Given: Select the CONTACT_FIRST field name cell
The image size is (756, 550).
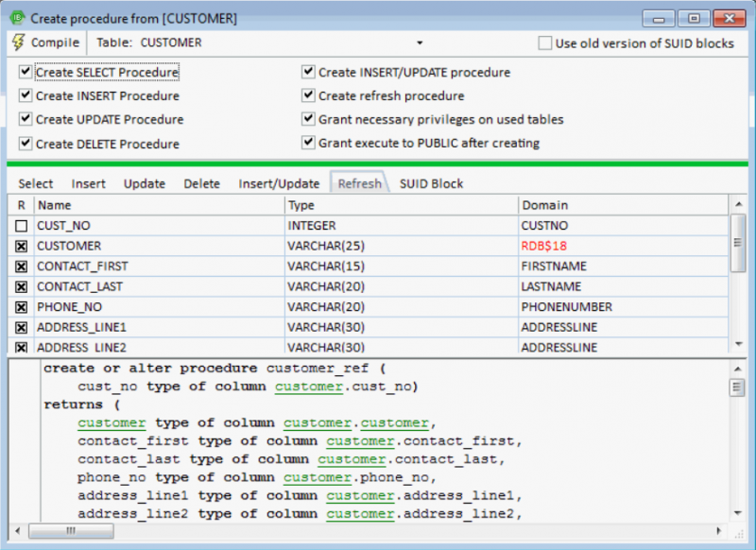Looking at the screenshot, I should [159, 266].
